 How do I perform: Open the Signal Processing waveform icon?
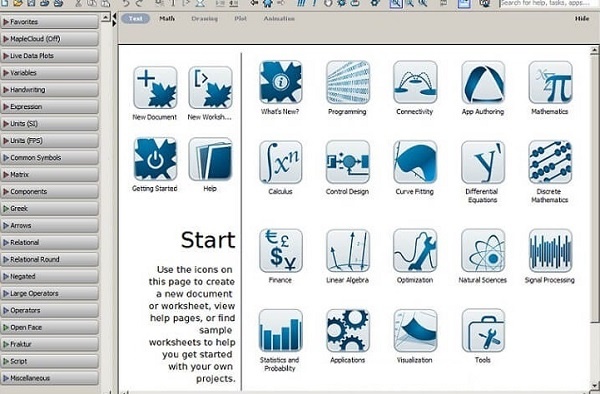pyautogui.click(x=550, y=251)
